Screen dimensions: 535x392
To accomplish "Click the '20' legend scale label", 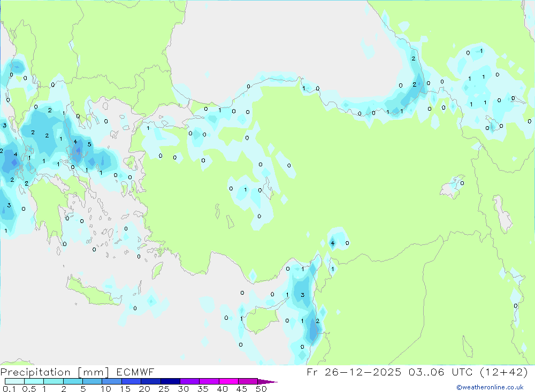I will (144, 389).
